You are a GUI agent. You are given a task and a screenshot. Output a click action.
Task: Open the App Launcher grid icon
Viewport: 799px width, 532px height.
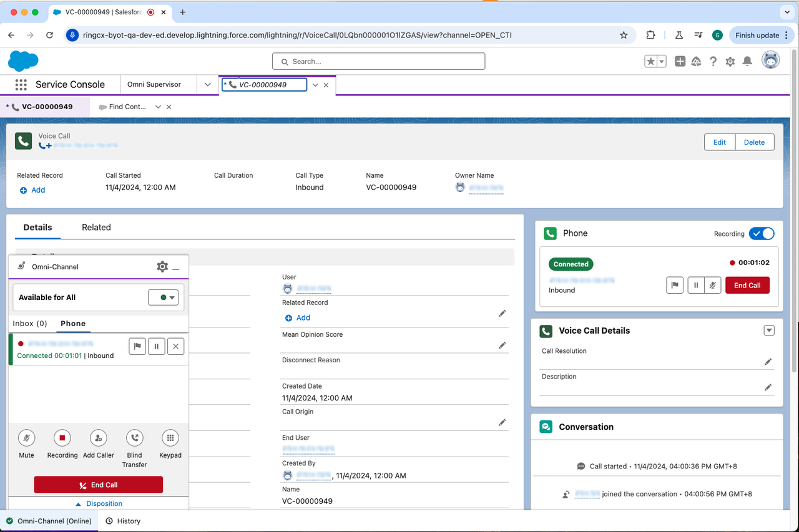tap(21, 85)
